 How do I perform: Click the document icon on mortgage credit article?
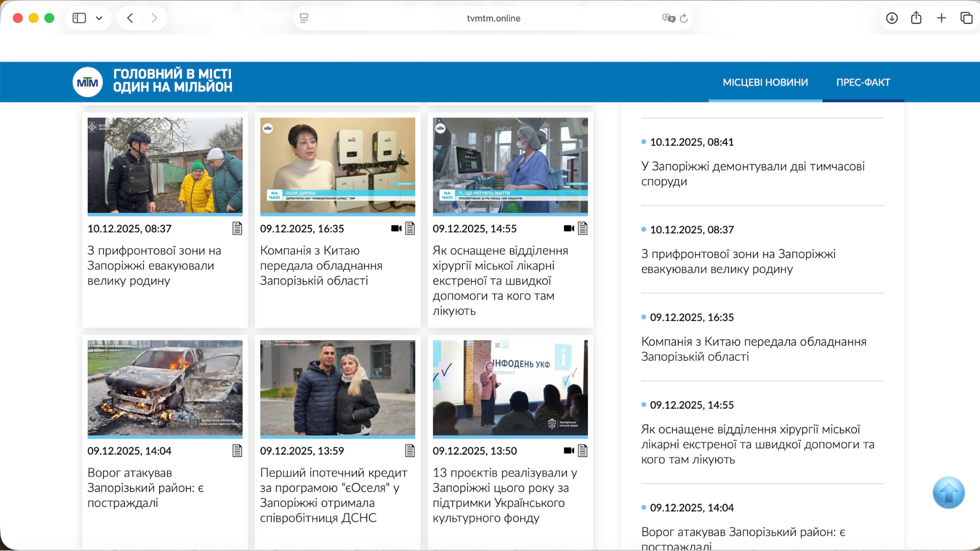pyautogui.click(x=409, y=450)
